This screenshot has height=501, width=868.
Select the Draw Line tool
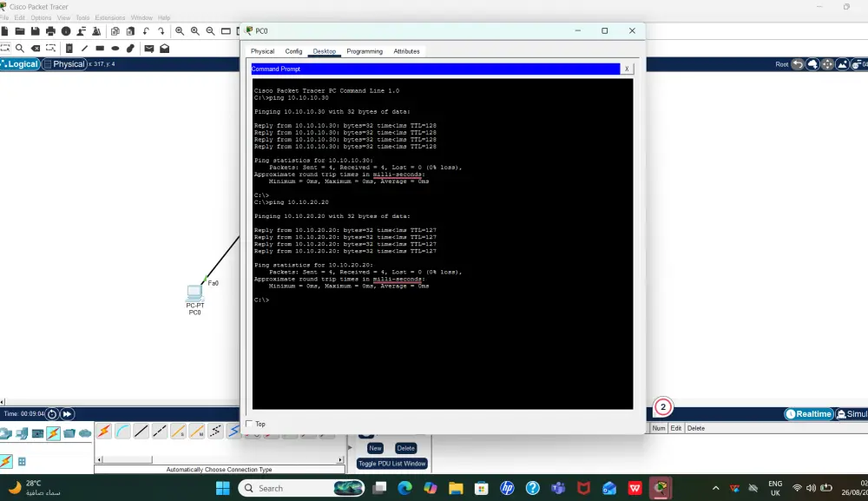(85, 49)
